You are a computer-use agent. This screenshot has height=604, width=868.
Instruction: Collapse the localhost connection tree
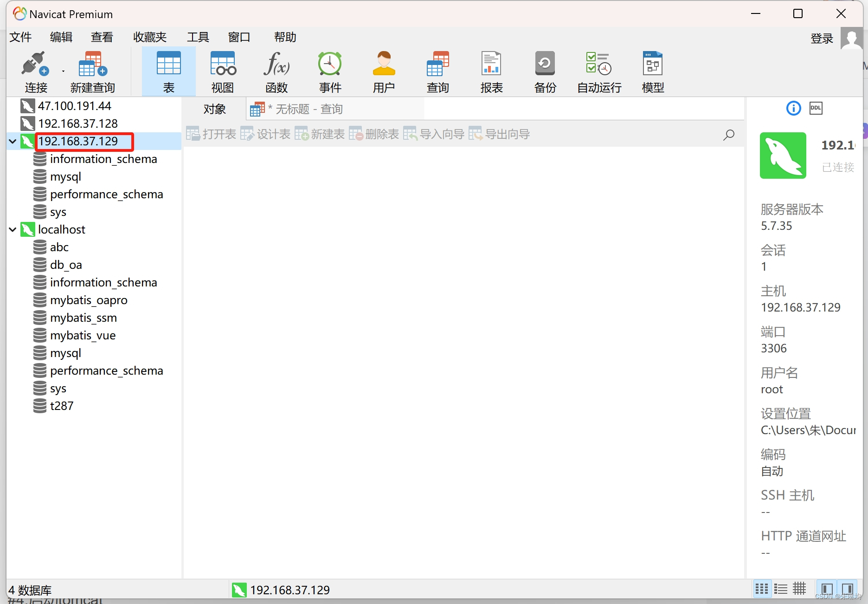point(12,229)
